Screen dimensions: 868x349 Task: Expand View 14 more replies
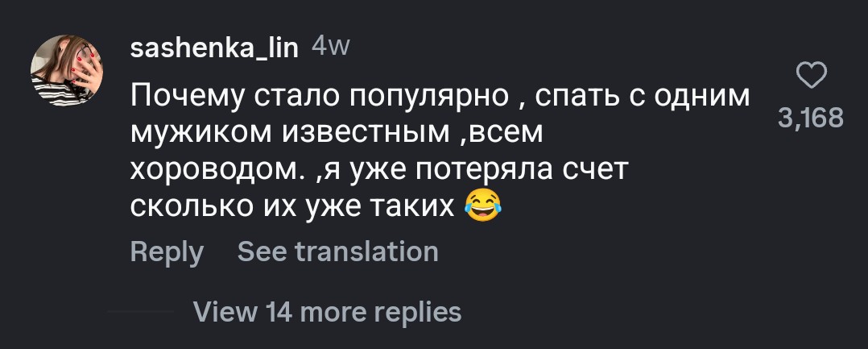(328, 311)
